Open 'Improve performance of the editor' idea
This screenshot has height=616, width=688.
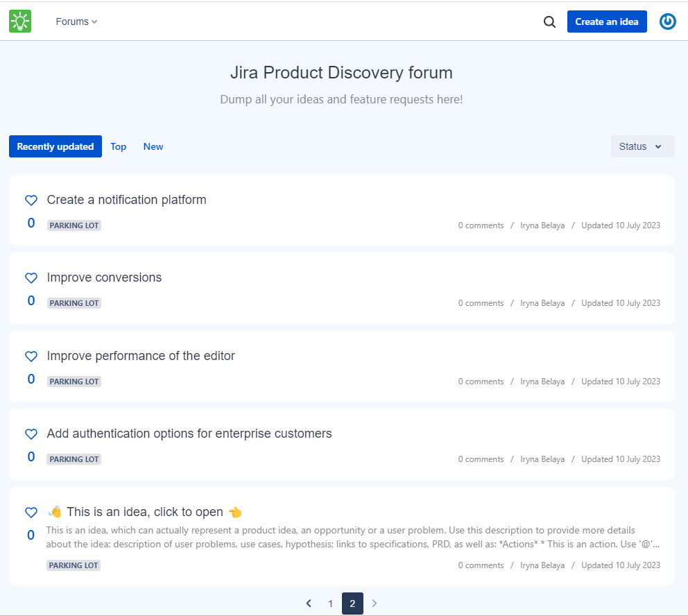click(141, 356)
